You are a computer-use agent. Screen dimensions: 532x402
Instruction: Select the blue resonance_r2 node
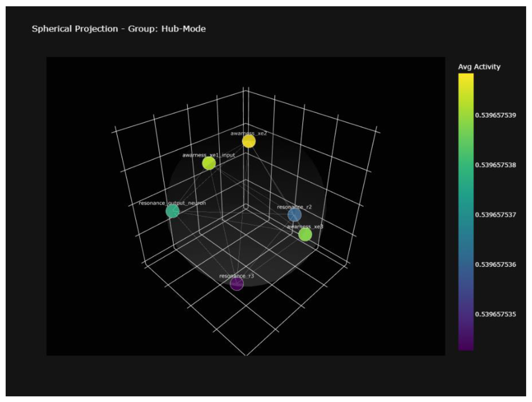(294, 215)
